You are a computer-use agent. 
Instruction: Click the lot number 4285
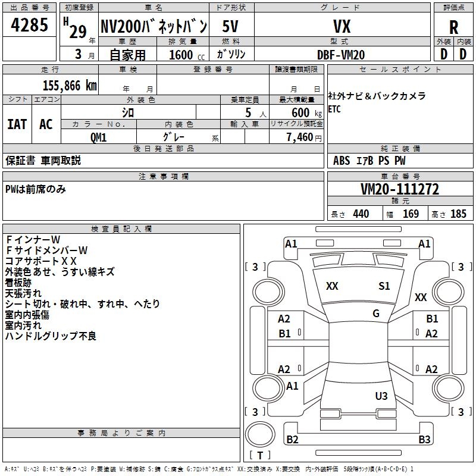pos(30,26)
